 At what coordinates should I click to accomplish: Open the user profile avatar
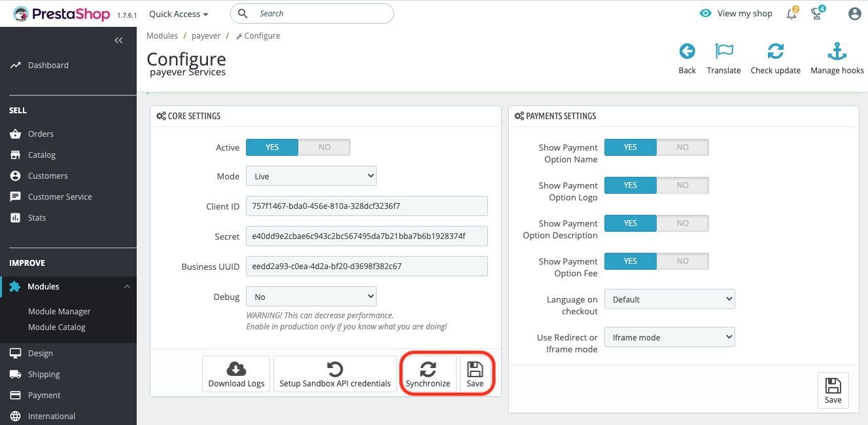point(854,13)
